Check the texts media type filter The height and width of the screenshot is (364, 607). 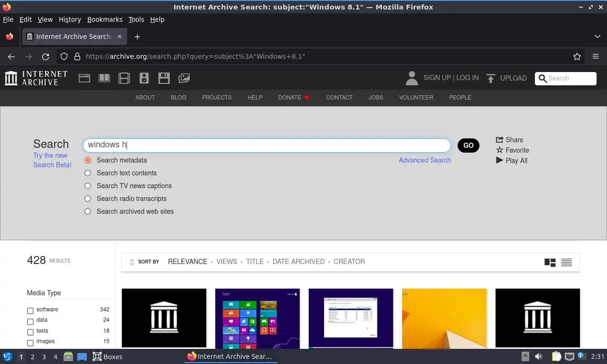[30, 332]
